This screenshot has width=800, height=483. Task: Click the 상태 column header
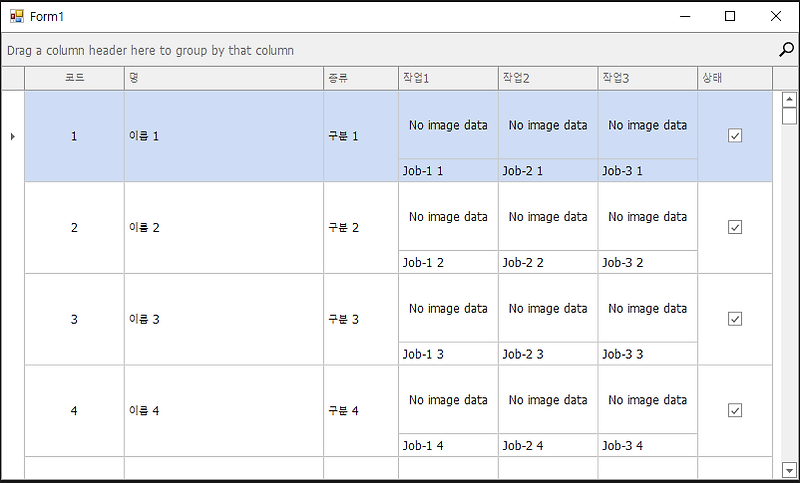(x=735, y=78)
